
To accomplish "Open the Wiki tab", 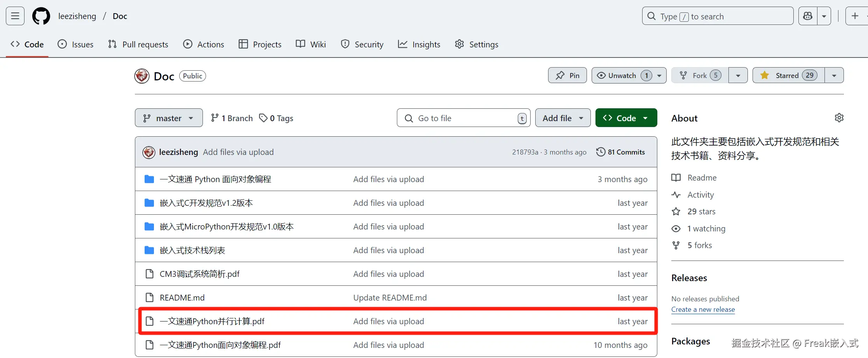I will 311,44.
